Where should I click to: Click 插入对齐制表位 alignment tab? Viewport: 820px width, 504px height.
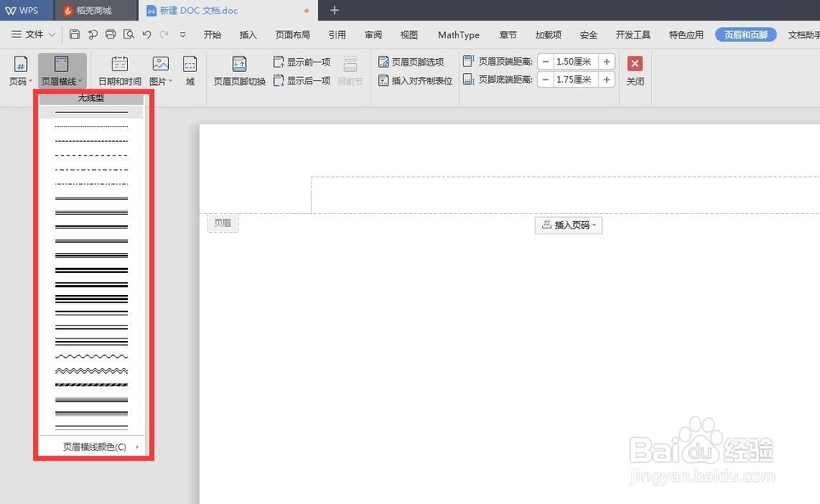tap(415, 80)
